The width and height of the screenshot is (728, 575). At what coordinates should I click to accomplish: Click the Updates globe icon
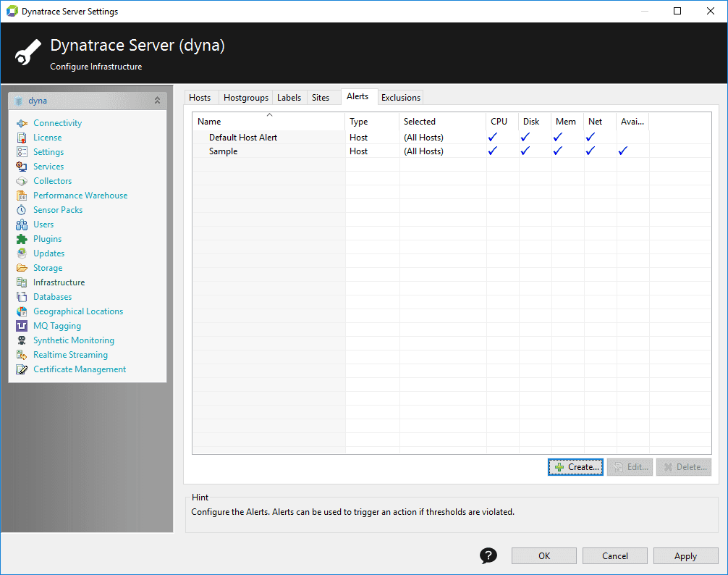click(22, 253)
